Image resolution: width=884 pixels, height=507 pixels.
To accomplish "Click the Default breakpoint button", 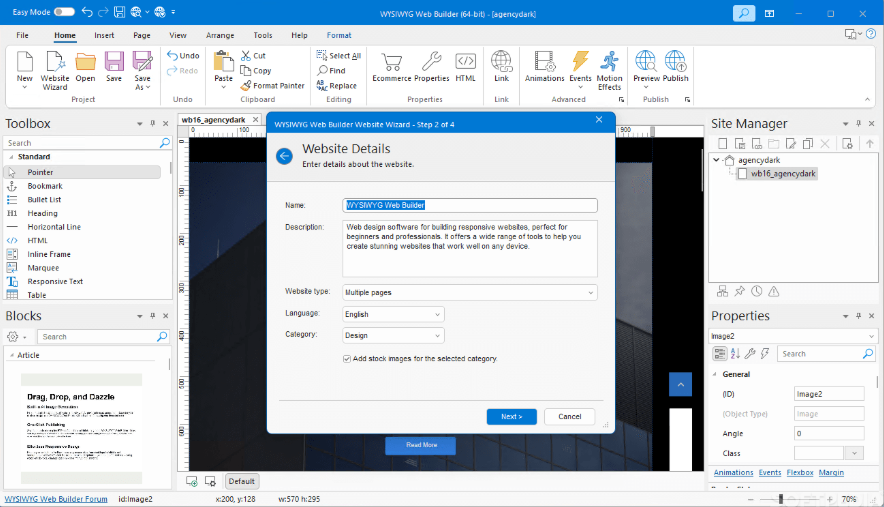I will click(x=241, y=481).
